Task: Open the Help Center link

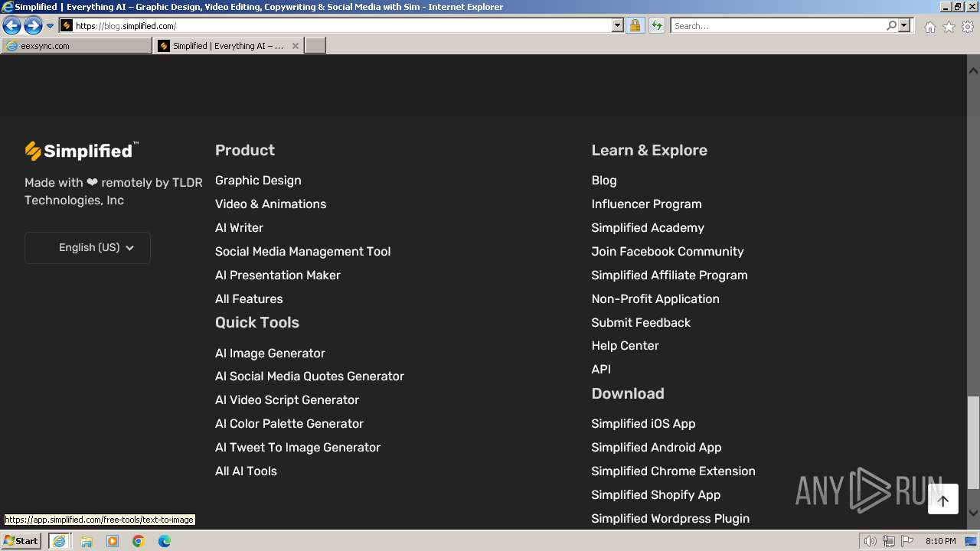Action: coord(625,346)
